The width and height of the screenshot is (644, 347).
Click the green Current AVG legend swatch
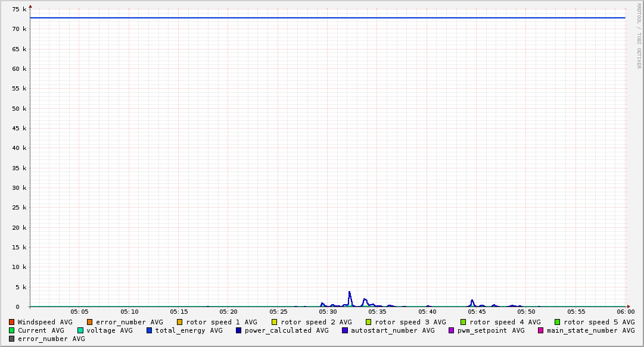(x=12, y=330)
